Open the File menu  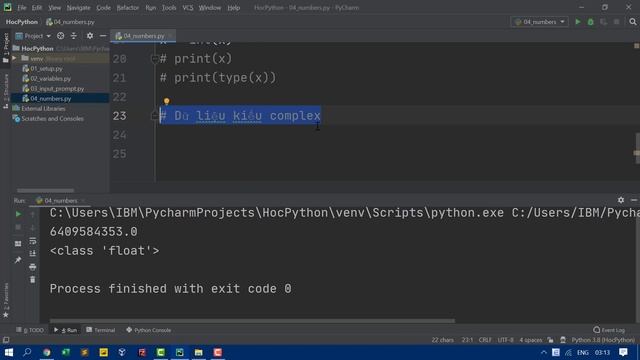tap(21, 7)
